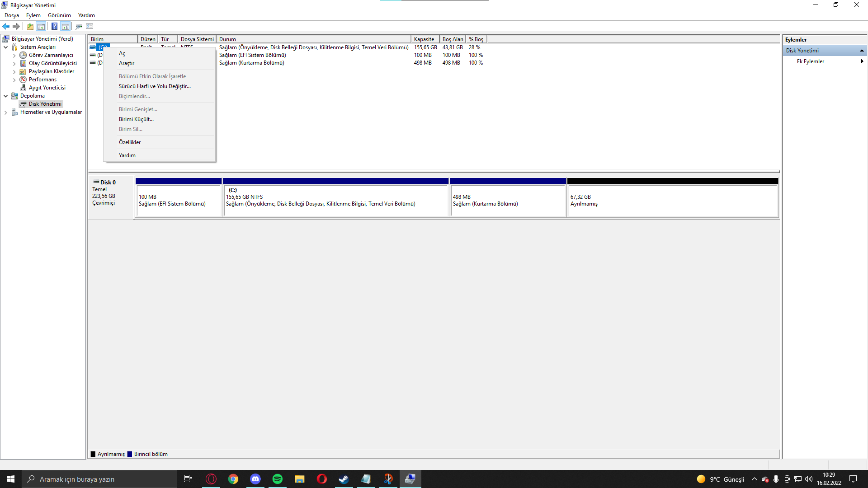Click the disk rescan magnifier toolbar icon

pyautogui.click(x=79, y=26)
